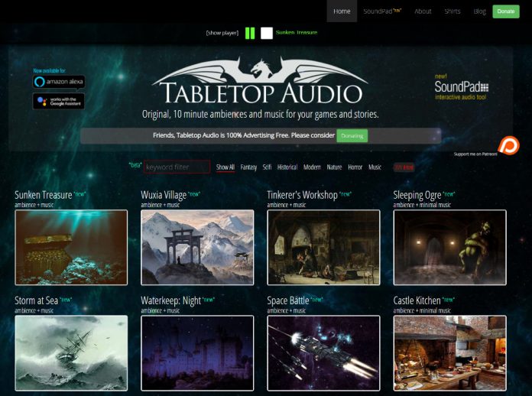Image resolution: width=532 pixels, height=396 pixels.
Task: Play the Sleeping Ogre thumbnail
Action: click(x=450, y=248)
